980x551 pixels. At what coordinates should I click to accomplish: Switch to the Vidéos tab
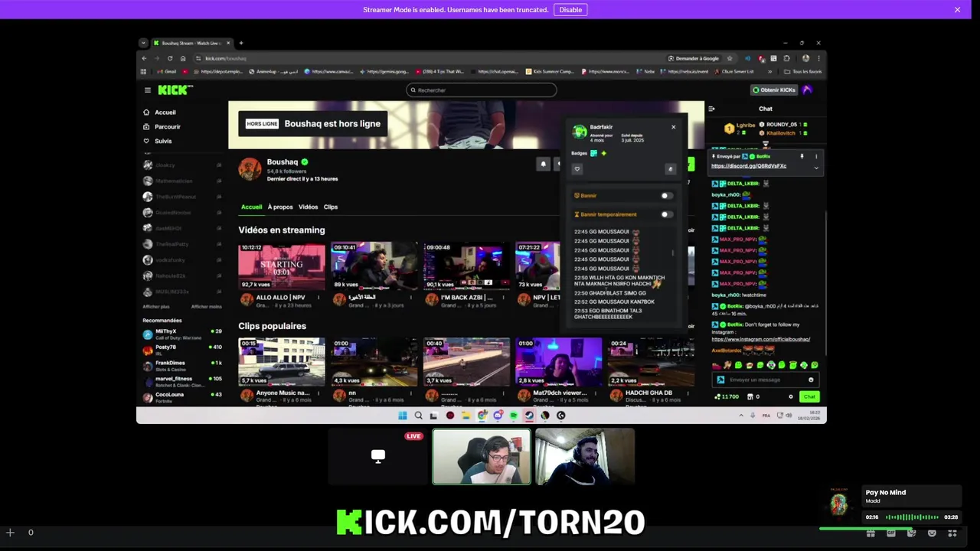pos(308,207)
